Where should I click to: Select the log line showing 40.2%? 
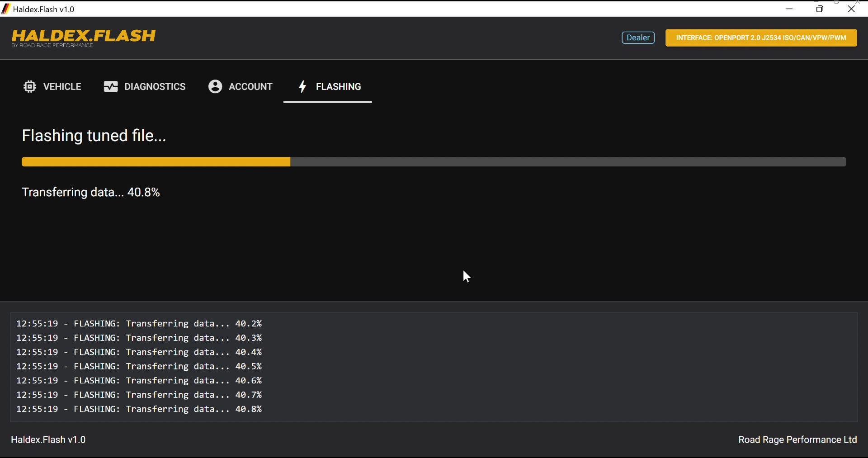pos(139,324)
